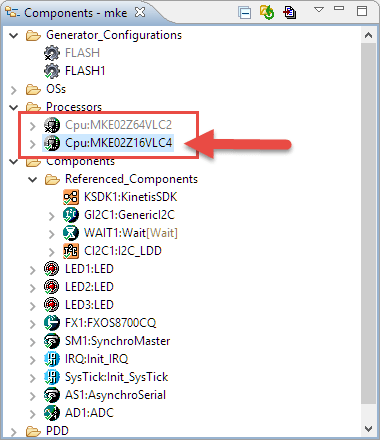Click the CI2C1:I2C_LDD component icon

pyautogui.click(x=71, y=251)
